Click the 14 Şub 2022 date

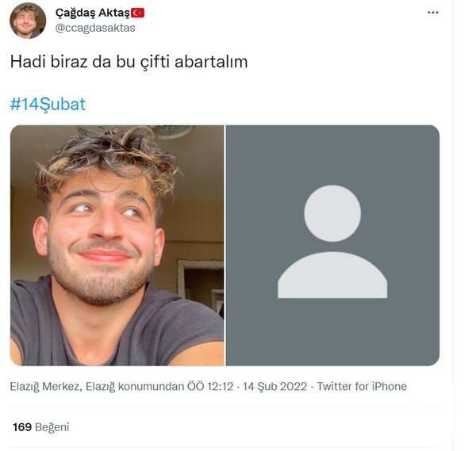tap(274, 386)
